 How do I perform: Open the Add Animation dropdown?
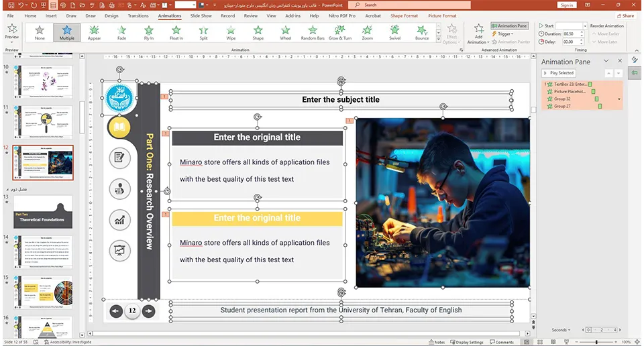coord(478,34)
